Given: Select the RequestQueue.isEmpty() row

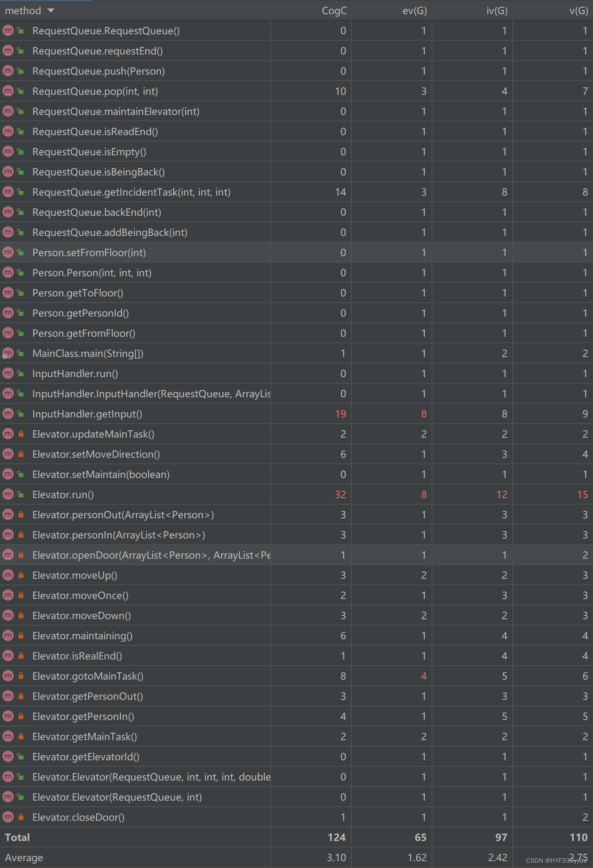Looking at the screenshot, I should coord(296,152).
